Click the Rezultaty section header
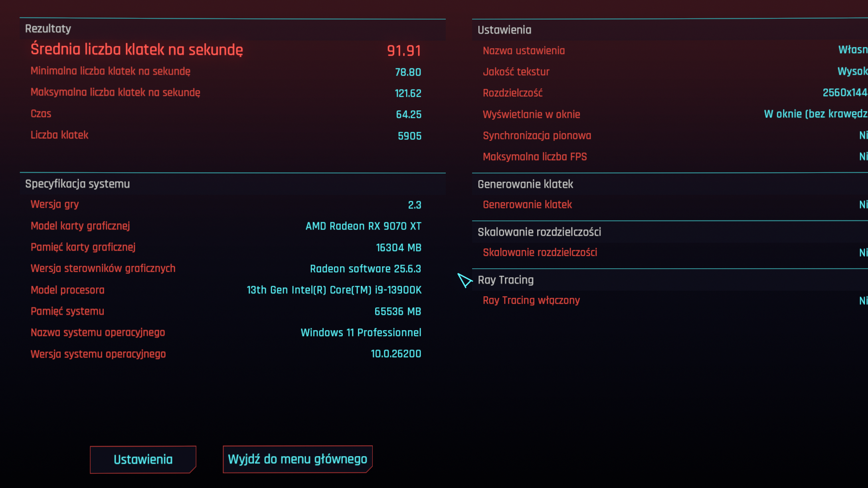Viewport: 868px width, 488px height. [48, 29]
